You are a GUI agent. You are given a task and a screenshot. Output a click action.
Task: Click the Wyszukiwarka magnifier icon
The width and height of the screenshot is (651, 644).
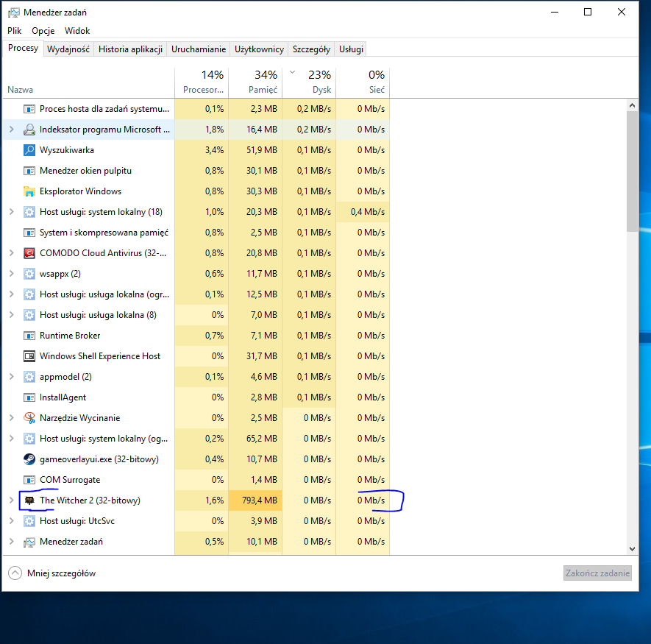[29, 150]
